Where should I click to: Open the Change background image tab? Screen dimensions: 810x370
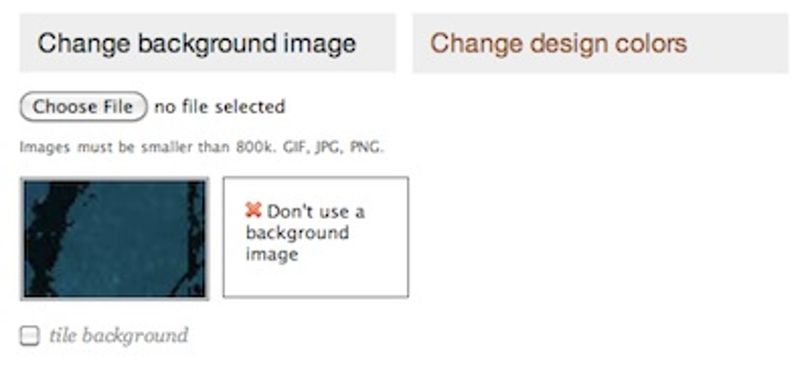pos(208,43)
